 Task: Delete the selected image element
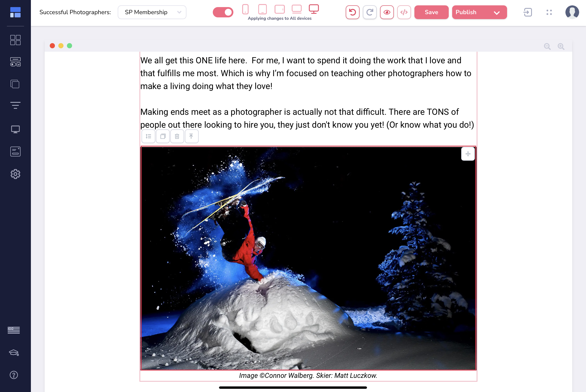[x=177, y=136]
